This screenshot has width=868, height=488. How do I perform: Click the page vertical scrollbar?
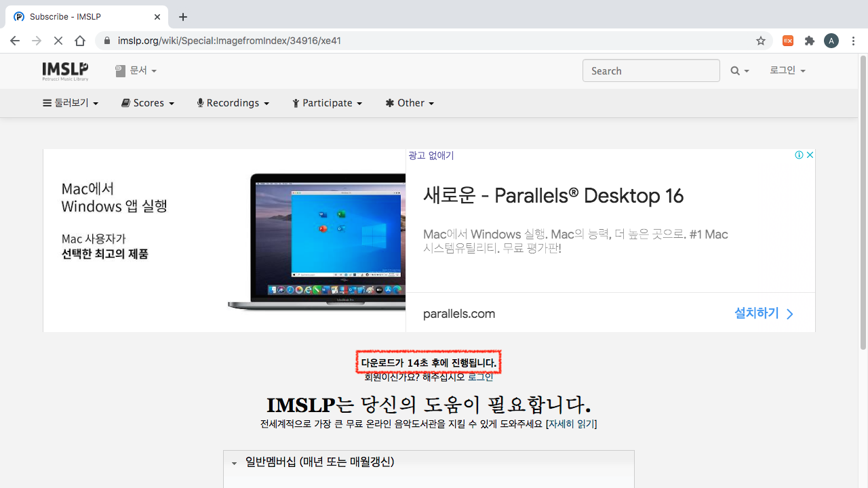click(x=863, y=203)
